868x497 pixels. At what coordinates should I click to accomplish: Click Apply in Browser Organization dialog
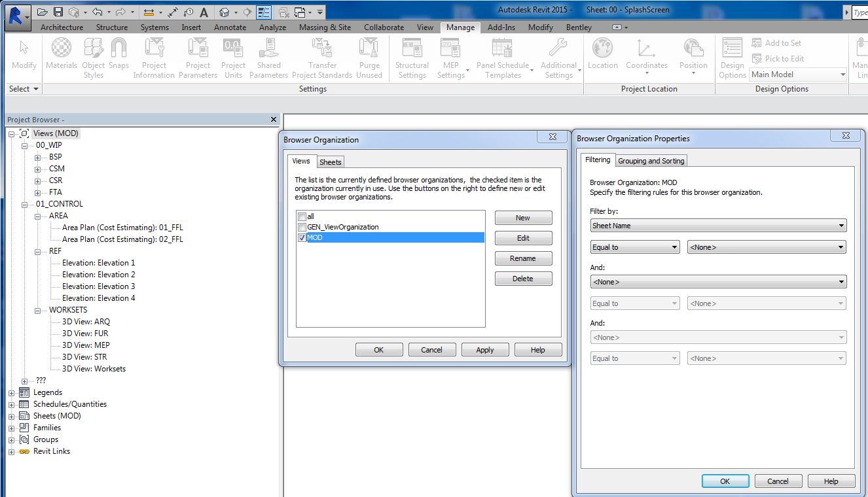[x=485, y=350]
